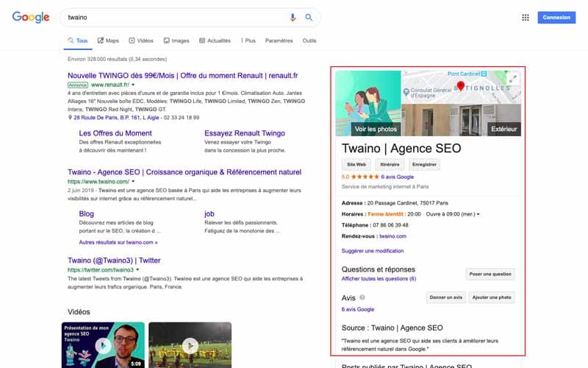Image resolution: width=588 pixels, height=368 pixels.
Task: Click the Site Web button
Action: tap(356, 164)
